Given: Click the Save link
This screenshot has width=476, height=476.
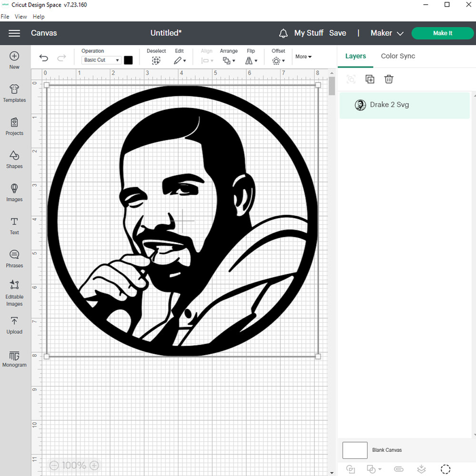Looking at the screenshot, I should [337, 33].
